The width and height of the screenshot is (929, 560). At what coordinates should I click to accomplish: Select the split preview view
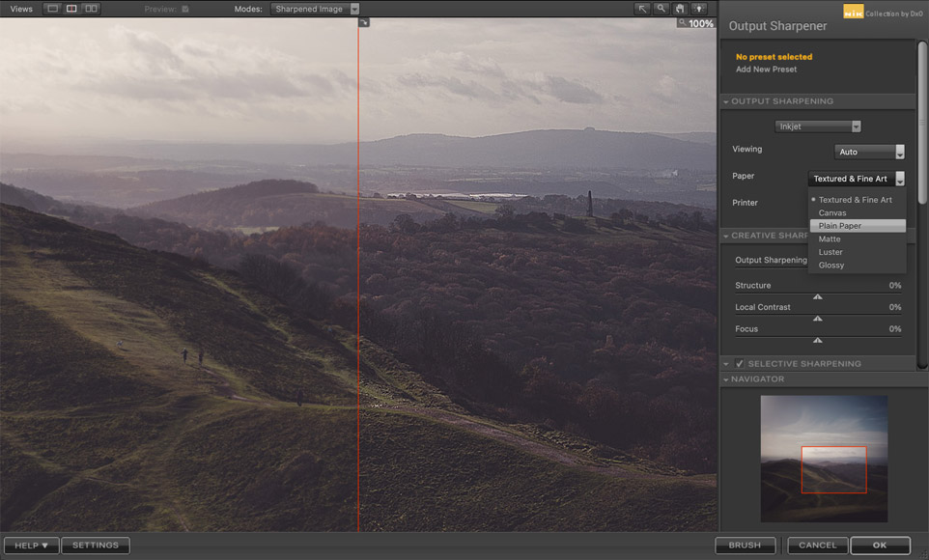click(71, 9)
